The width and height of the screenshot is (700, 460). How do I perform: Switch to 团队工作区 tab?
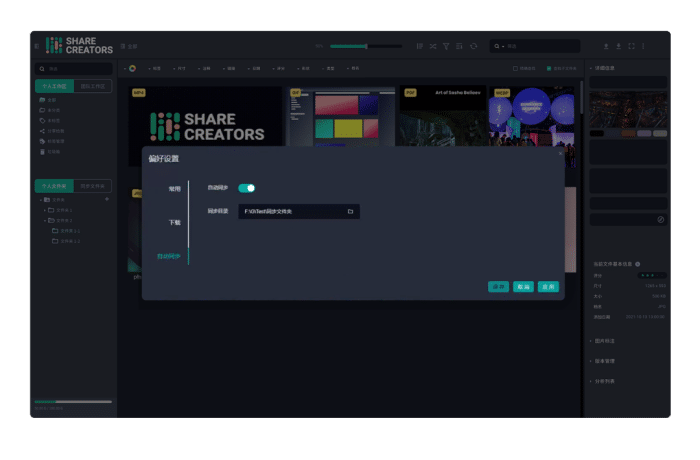point(93,86)
